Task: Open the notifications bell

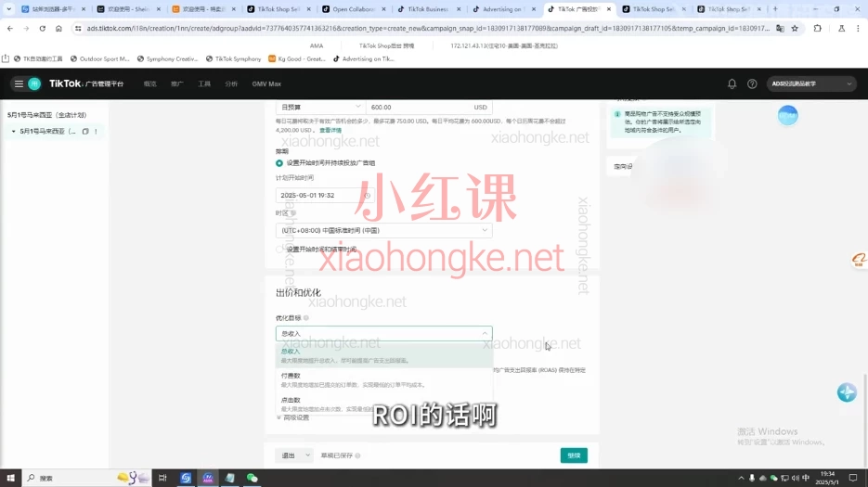Action: (732, 83)
